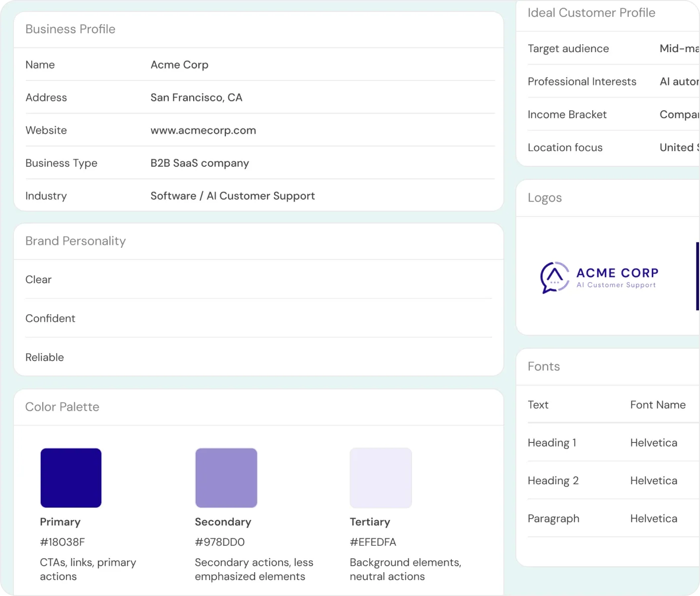Click the '#18038F' hex code text
This screenshot has height=596, width=700.
tap(63, 542)
